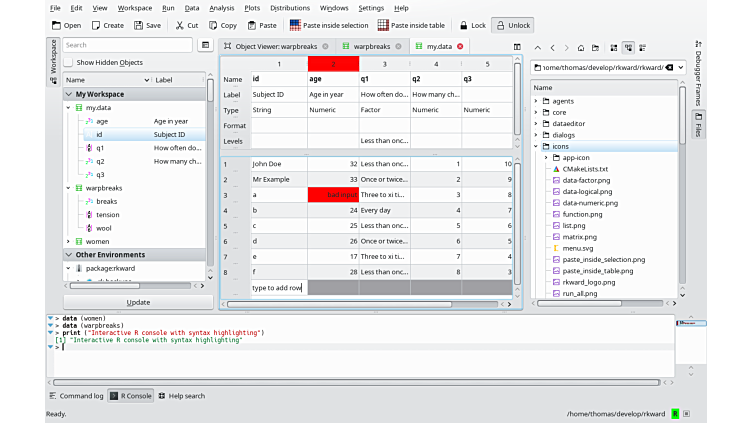This screenshot has width=752, height=423.
Task: Switch to Object Viewer: warpbreaks tab
Action: point(273,46)
